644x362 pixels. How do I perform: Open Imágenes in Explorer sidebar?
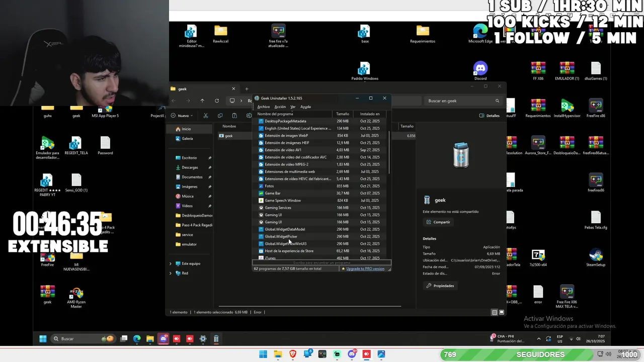coord(189,187)
